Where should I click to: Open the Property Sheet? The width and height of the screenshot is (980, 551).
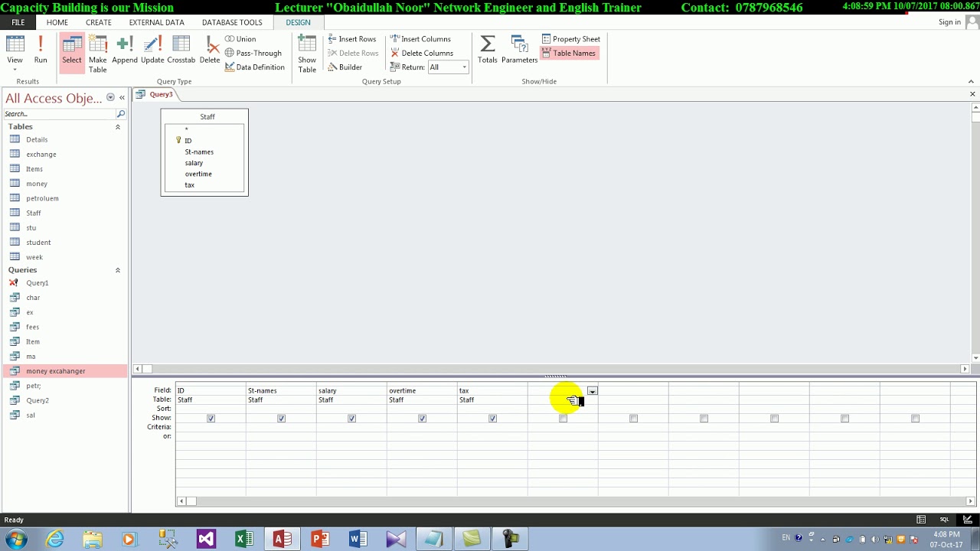tap(571, 39)
